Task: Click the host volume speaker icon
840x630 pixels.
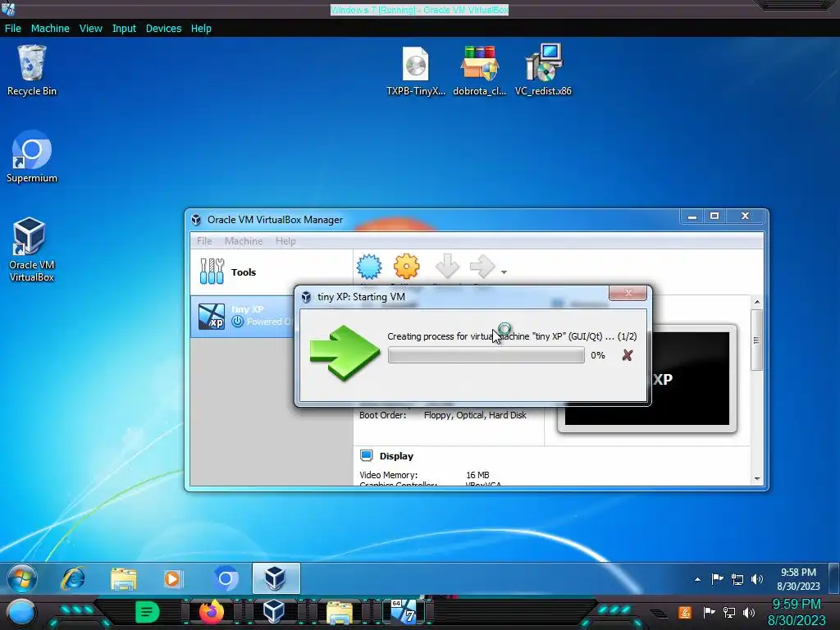Action: [x=749, y=612]
